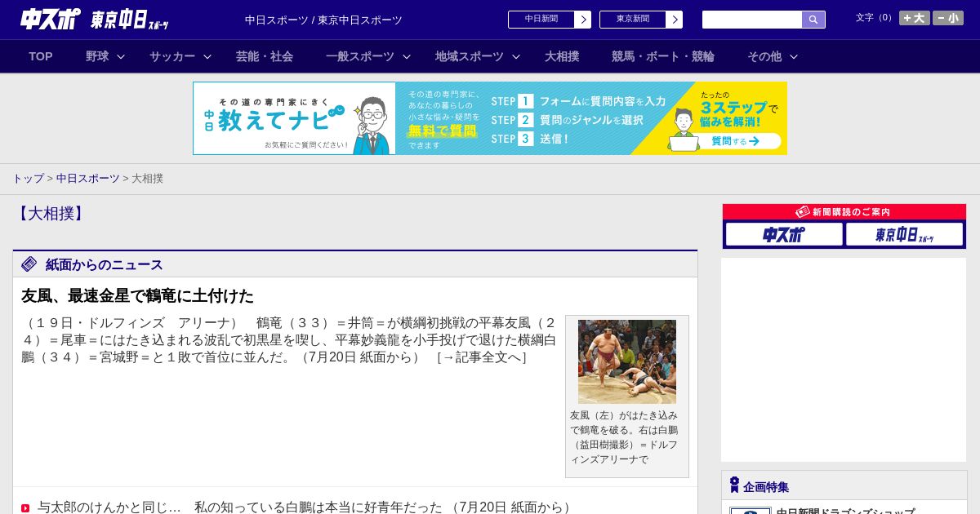
Task: Click red bullet icon beside 与太郎 article
Action: [25, 508]
